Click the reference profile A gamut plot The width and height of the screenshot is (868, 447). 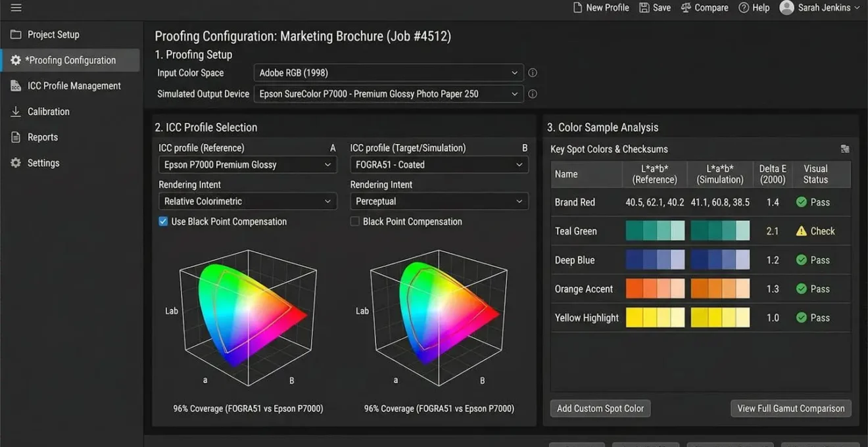pyautogui.click(x=248, y=318)
